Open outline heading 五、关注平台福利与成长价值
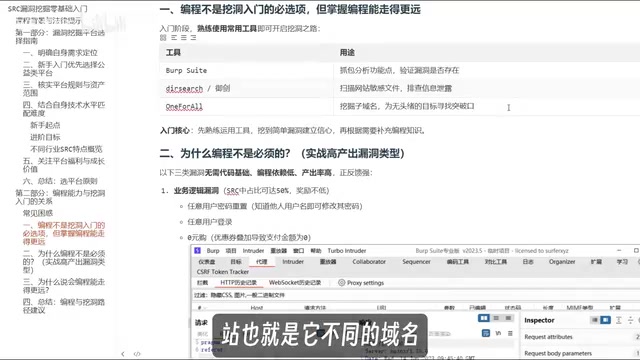 click(x=64, y=165)
